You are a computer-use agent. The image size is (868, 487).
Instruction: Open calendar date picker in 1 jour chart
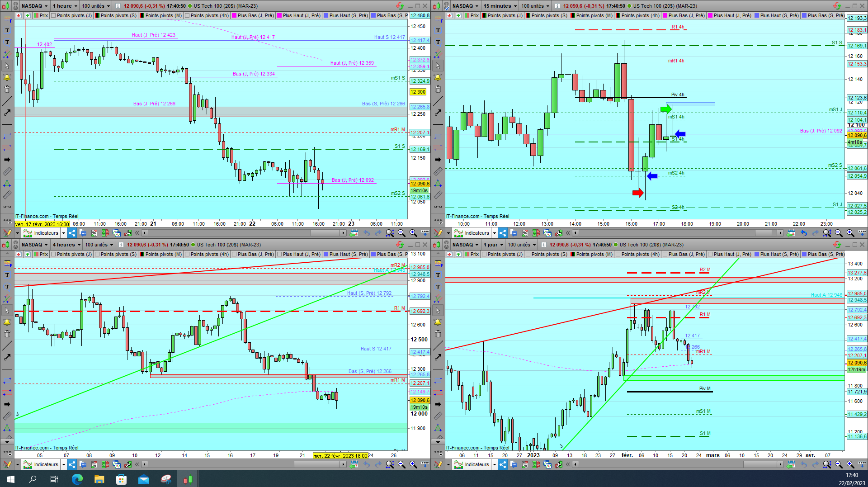click(x=791, y=464)
